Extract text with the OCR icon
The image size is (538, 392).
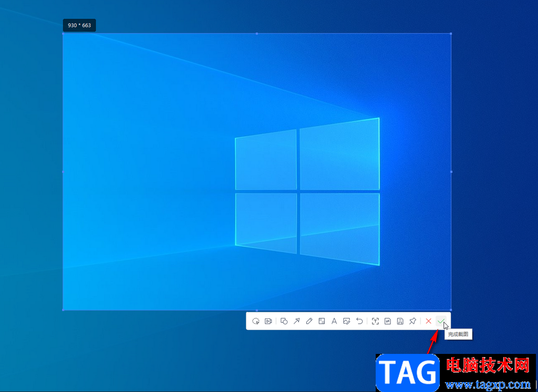click(x=375, y=322)
